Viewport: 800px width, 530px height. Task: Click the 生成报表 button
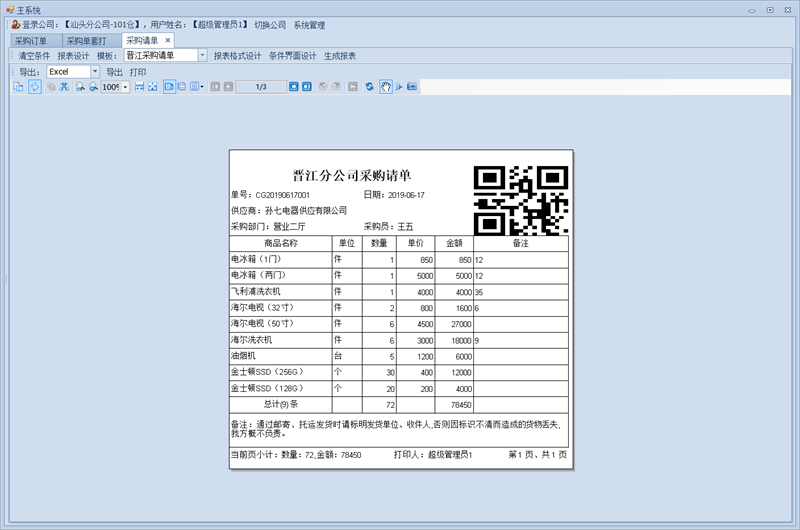(x=340, y=56)
